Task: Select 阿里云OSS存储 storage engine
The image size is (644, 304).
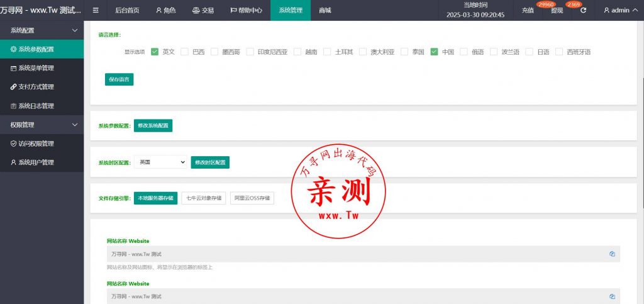Action: click(x=252, y=198)
